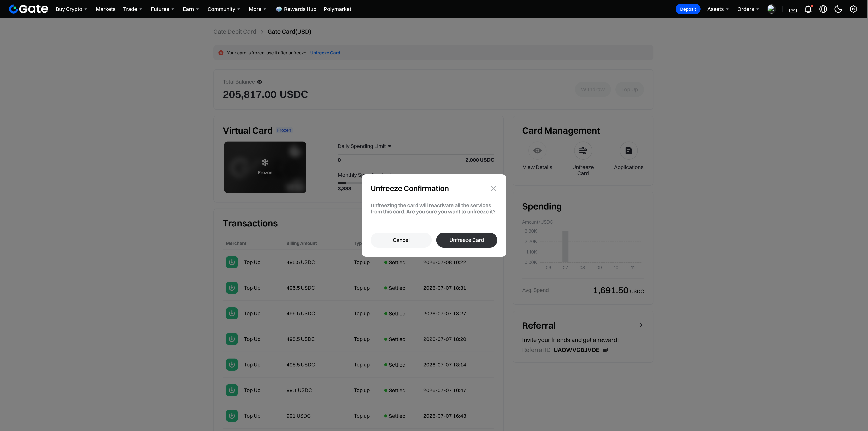
Task: Click the snowflake on frozen card
Action: [x=265, y=163]
